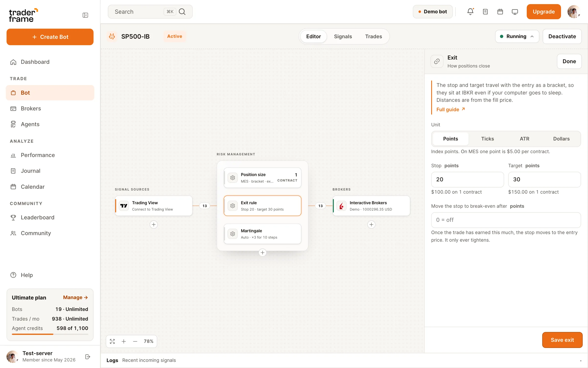588x368 pixels.
Task: Click the Done button
Action: coord(569,61)
